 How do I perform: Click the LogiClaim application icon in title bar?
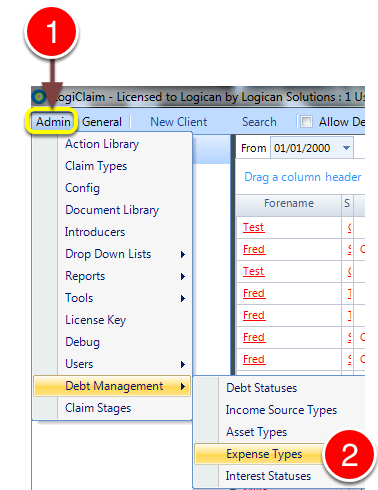pos(39,97)
